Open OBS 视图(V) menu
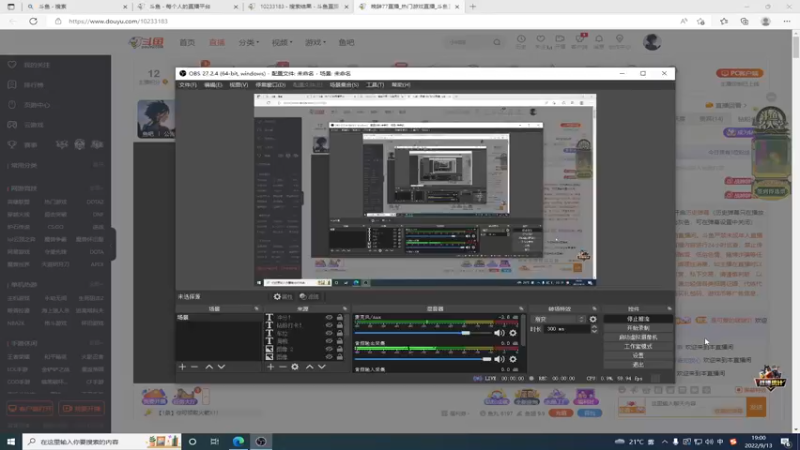800x450 pixels. point(238,85)
